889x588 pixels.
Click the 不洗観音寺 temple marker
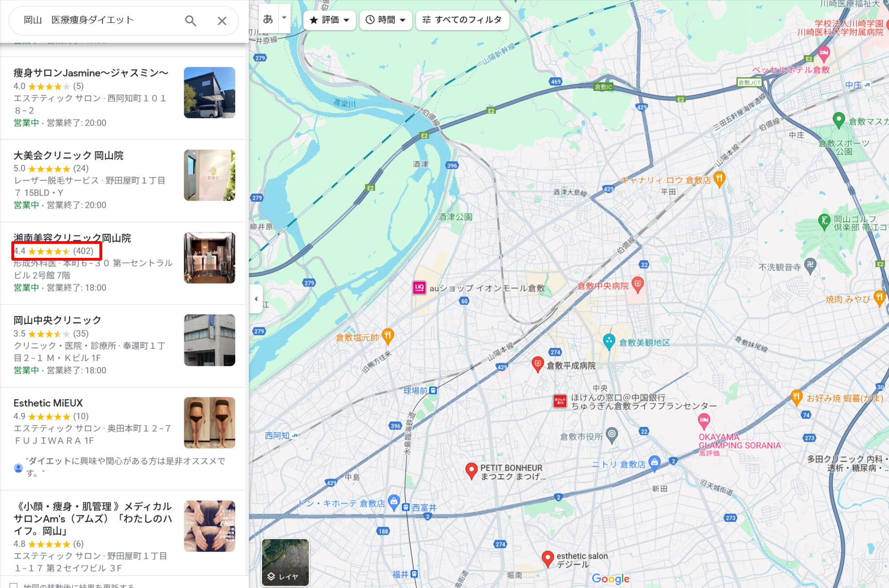[810, 266]
